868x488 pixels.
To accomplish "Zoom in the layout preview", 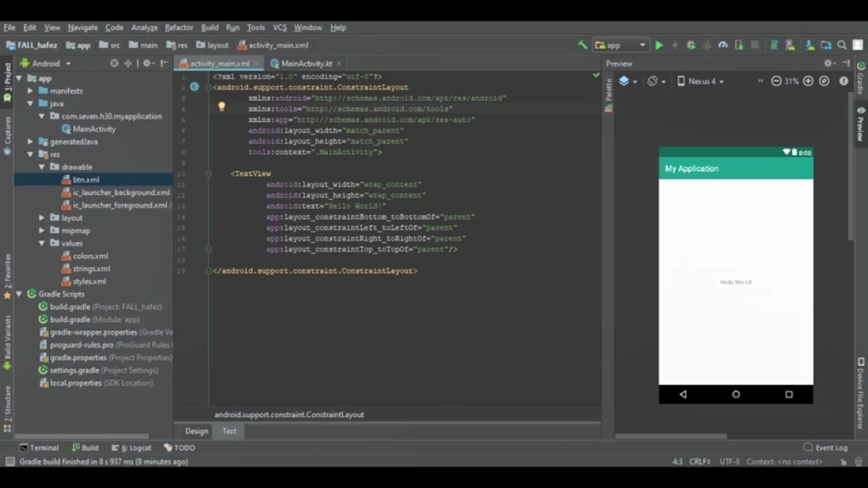I will (x=808, y=81).
